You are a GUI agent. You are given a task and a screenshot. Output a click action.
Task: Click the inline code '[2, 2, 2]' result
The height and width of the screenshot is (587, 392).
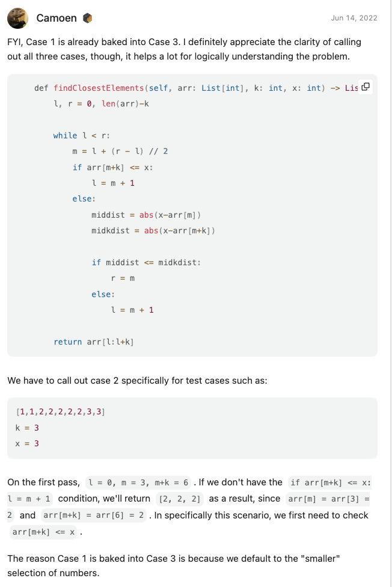(x=180, y=499)
